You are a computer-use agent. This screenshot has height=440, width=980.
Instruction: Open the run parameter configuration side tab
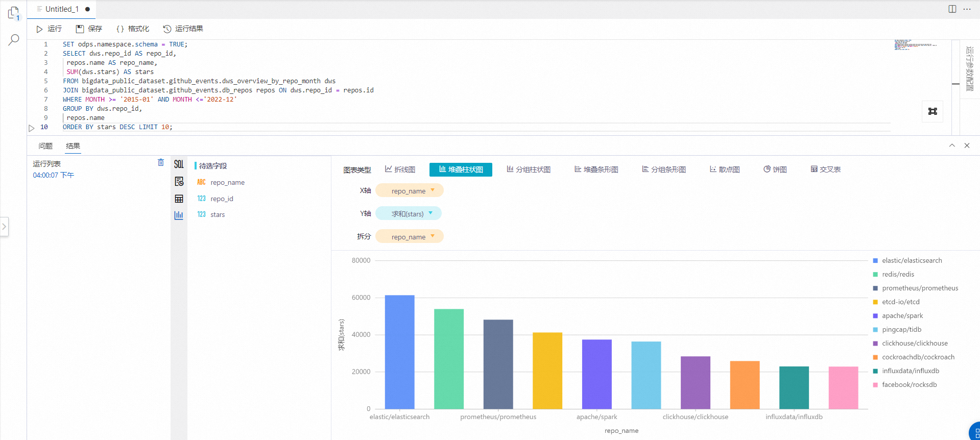970,68
